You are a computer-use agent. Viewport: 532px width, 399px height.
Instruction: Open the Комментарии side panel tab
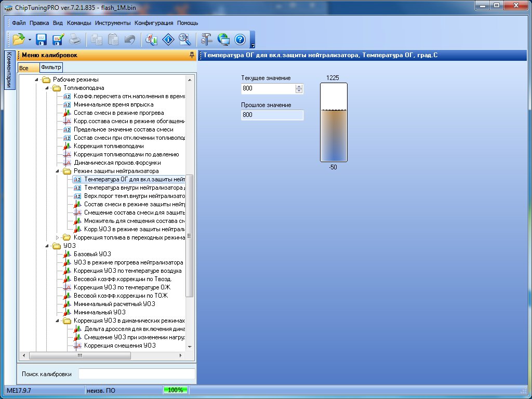pyautogui.click(x=8, y=70)
